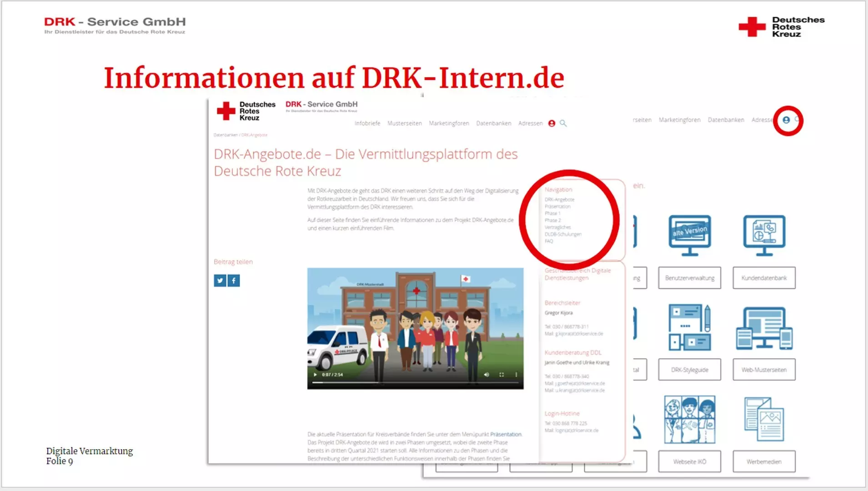Screen dimensions: 868x491
Task: Click the page title 'DRK-Angebote.de – Die Vermittlungsplattform'
Action: click(366, 163)
